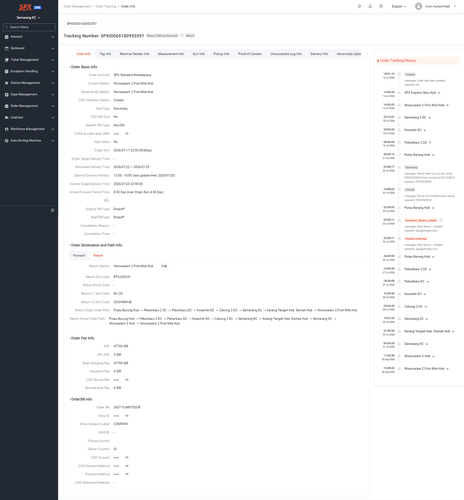
Task: Copy tracking number using copy icon
Action: coord(182,36)
